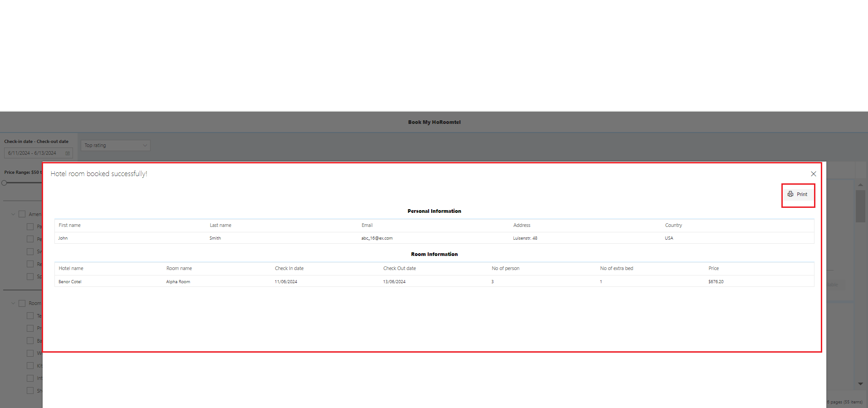The height and width of the screenshot is (408, 868).
Task: Check the first checkbox under Room group
Action: point(30,316)
